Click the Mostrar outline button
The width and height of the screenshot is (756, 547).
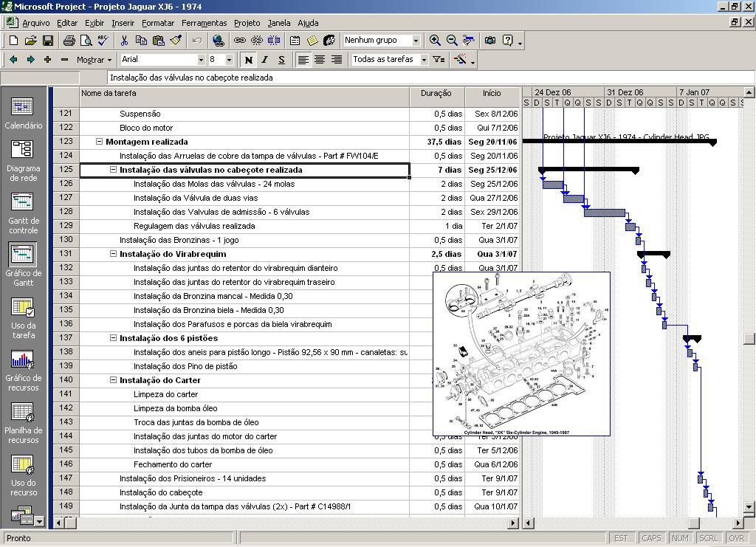click(x=94, y=60)
